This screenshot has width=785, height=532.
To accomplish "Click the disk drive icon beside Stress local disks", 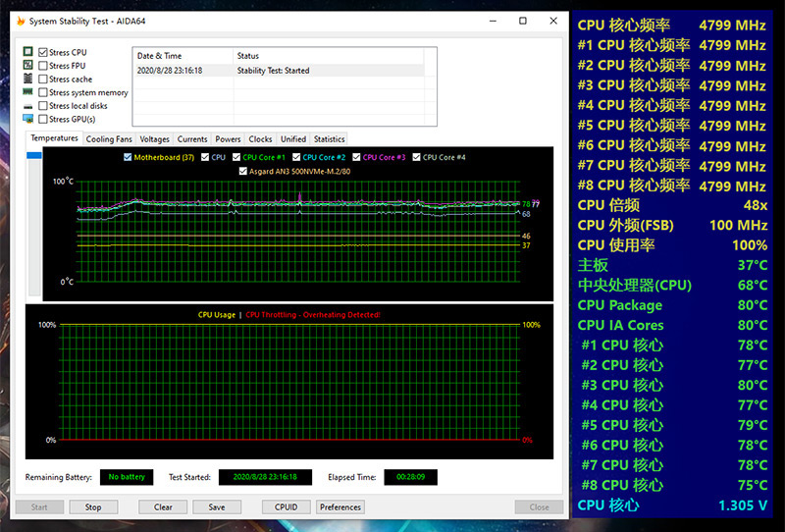I will point(28,106).
